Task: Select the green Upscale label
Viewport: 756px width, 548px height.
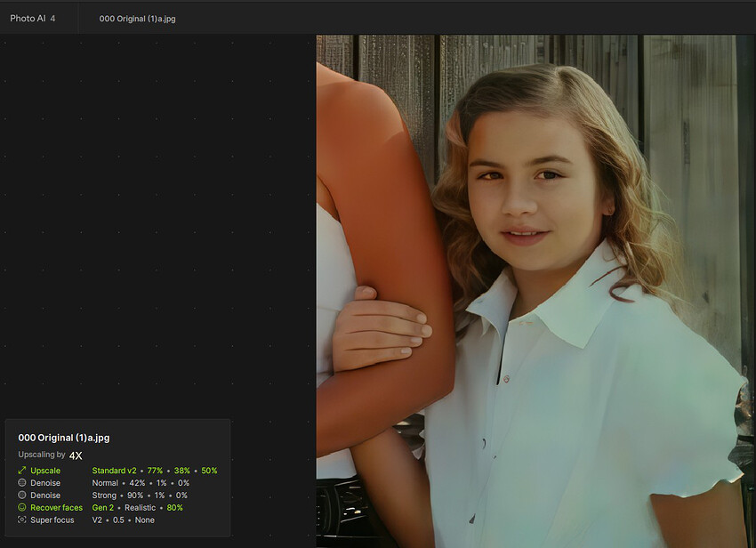Action: [45, 471]
